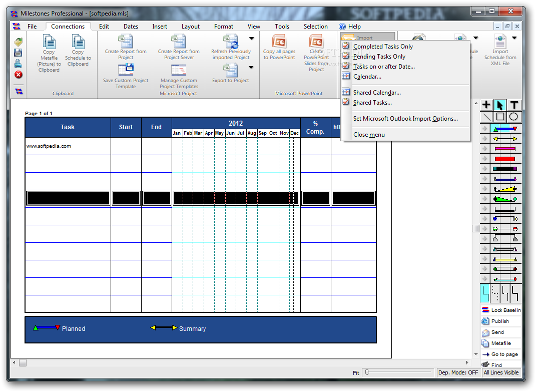Open dropdown arrow beside Refresh Previously imported Project

[x=251, y=39]
